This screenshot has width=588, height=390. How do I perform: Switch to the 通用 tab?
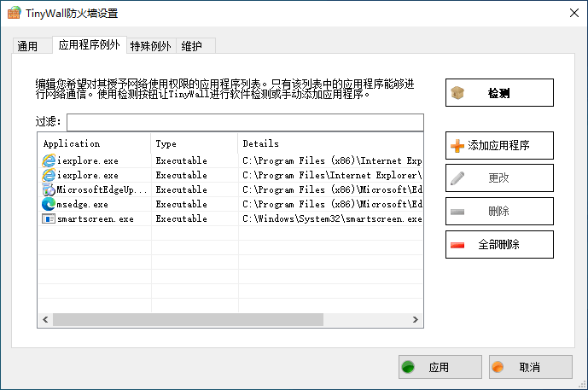click(x=32, y=46)
